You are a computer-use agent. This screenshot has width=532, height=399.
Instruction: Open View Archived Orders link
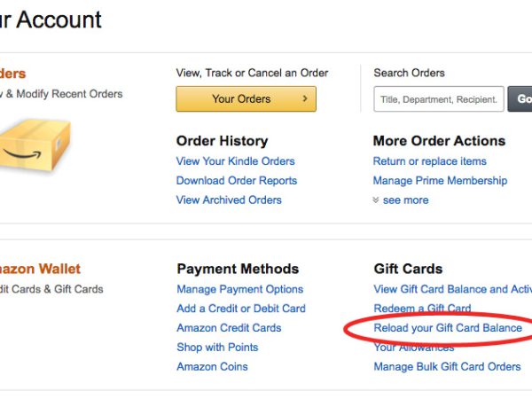pos(229,200)
